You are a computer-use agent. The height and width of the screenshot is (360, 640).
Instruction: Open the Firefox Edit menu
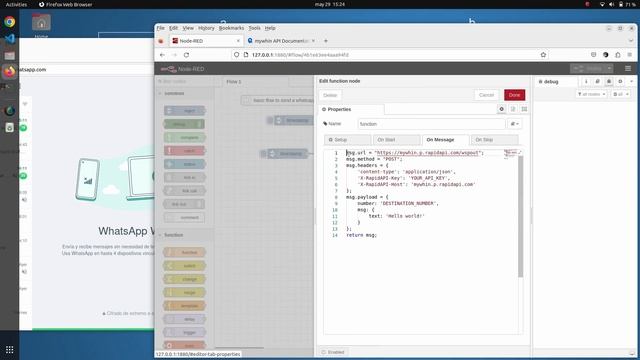pyautogui.click(x=173, y=28)
